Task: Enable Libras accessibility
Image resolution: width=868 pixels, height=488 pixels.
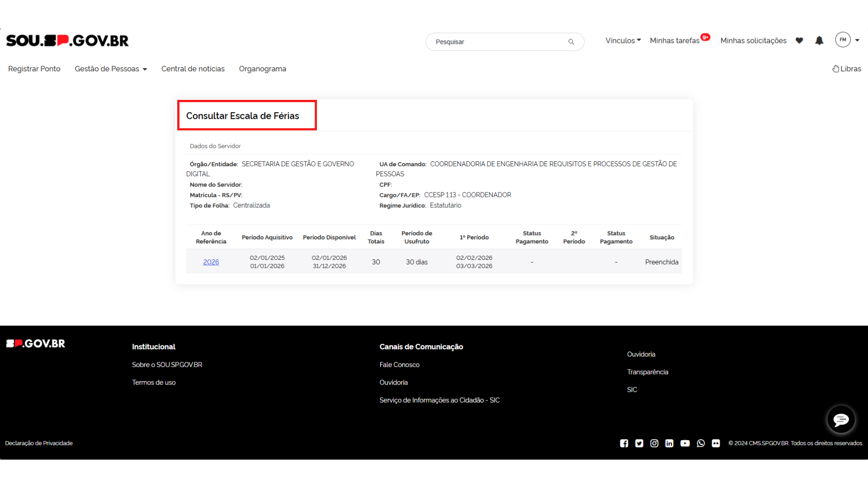Action: [x=847, y=69]
